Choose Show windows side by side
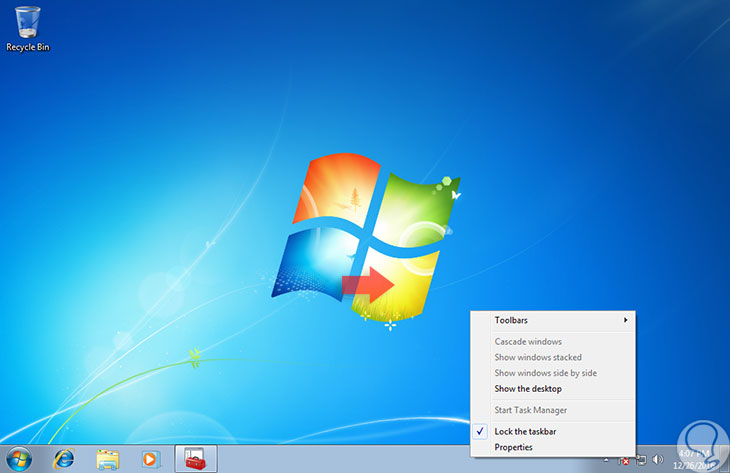The height and width of the screenshot is (473, 730). [553, 373]
